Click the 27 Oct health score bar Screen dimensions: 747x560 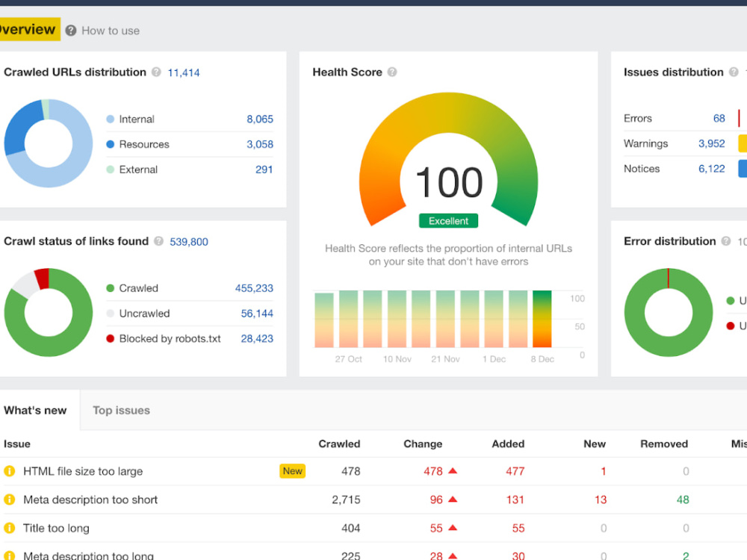[x=348, y=319]
